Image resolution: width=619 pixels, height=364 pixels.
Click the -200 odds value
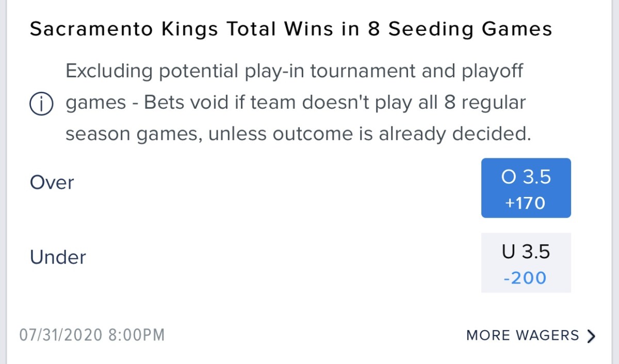click(x=526, y=278)
